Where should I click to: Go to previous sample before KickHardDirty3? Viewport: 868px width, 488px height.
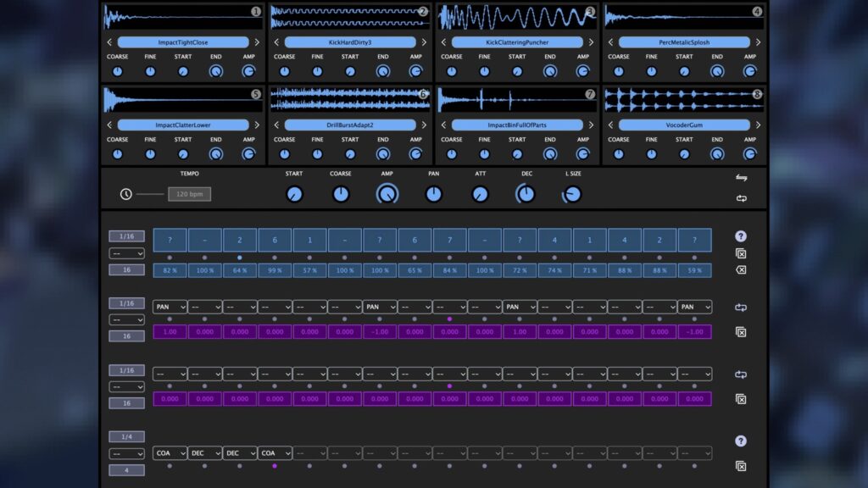pos(277,42)
